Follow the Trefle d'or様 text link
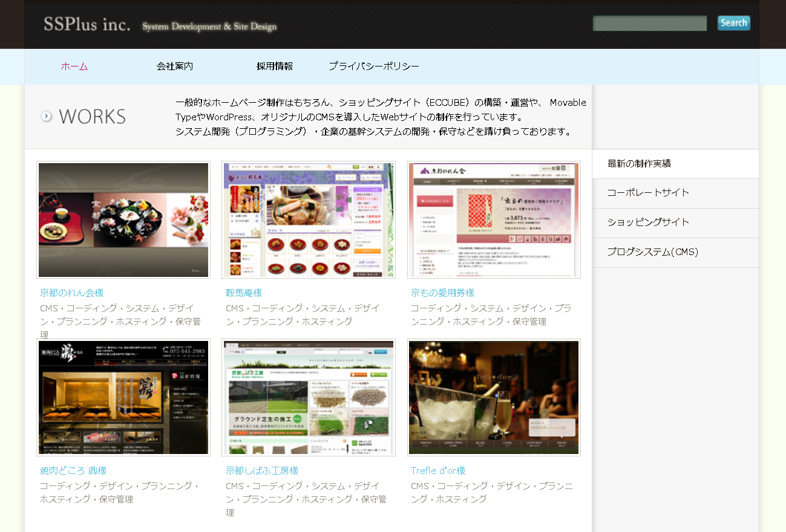The width and height of the screenshot is (786, 532). pos(437,471)
